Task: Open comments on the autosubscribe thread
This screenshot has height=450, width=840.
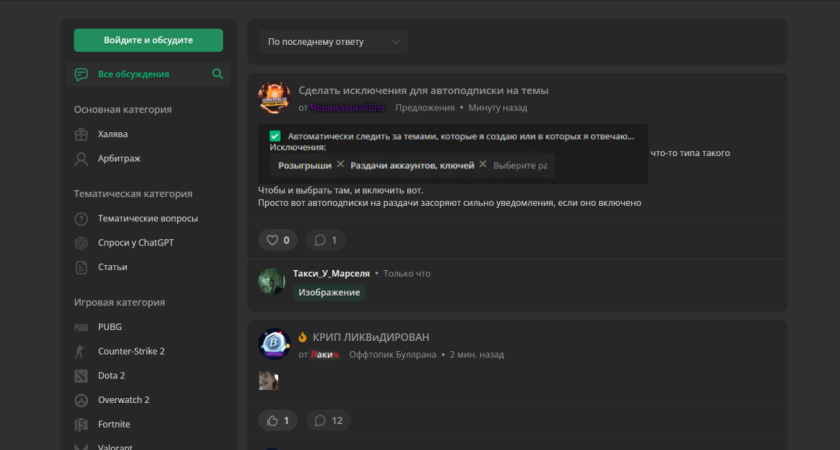Action: [x=326, y=240]
